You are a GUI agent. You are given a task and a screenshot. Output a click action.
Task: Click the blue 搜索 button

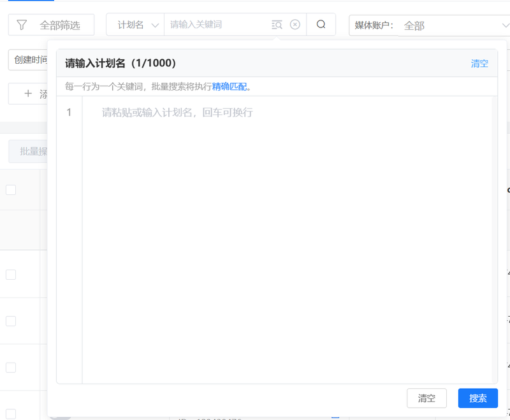(477, 398)
